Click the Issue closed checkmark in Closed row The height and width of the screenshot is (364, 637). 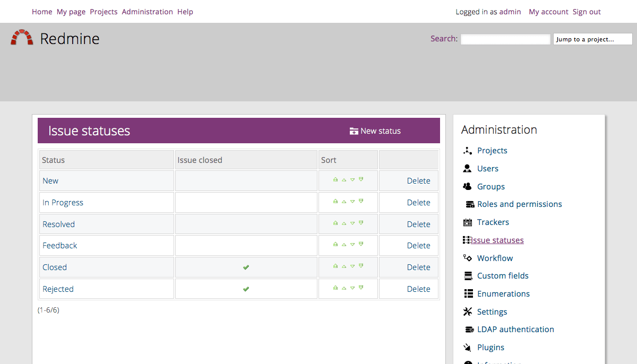pos(246,267)
